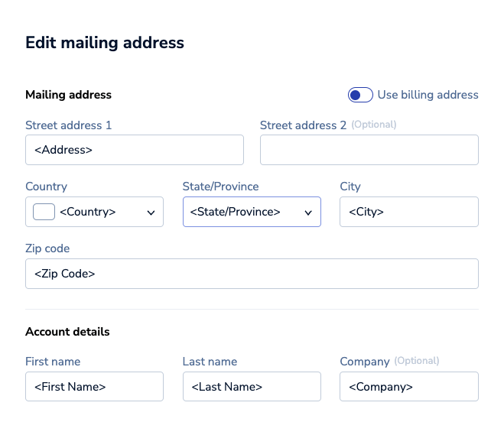This screenshot has width=504, height=435.
Task: Expand the State/Province dropdown
Action: pyautogui.click(x=251, y=212)
